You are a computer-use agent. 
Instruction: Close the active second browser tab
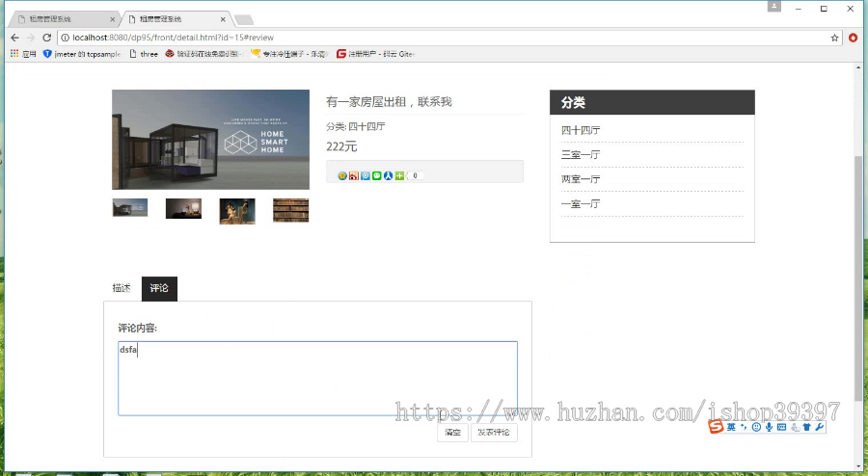(x=223, y=19)
